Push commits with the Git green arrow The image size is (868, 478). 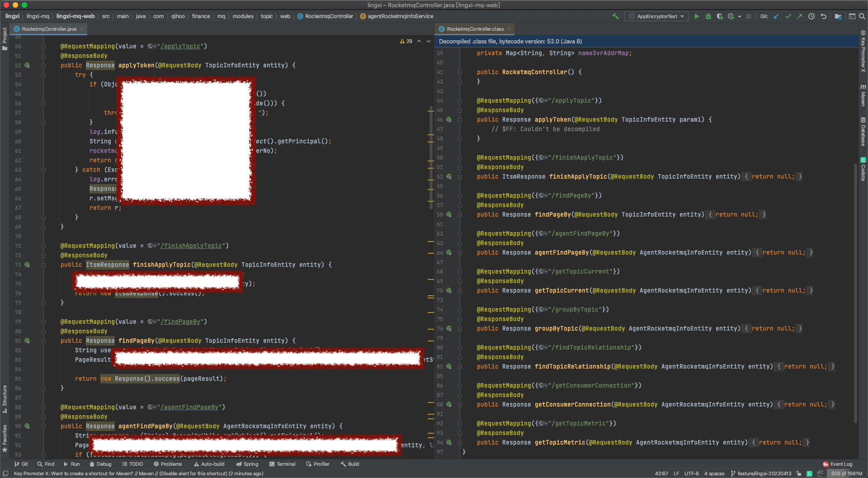(x=800, y=16)
